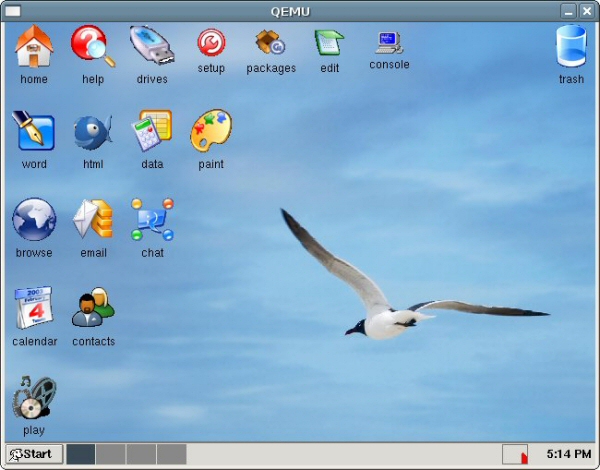Open the trash bin icon
The width and height of the screenshot is (600, 470).
click(x=571, y=47)
